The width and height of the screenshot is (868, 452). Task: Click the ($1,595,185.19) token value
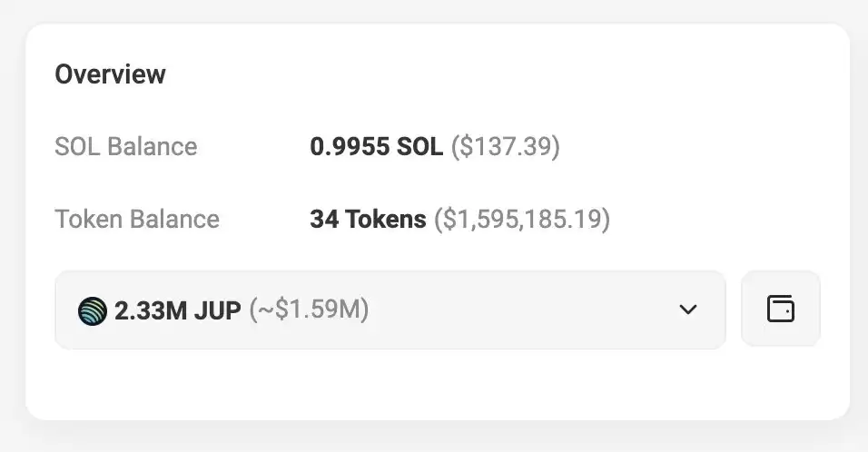tap(522, 219)
